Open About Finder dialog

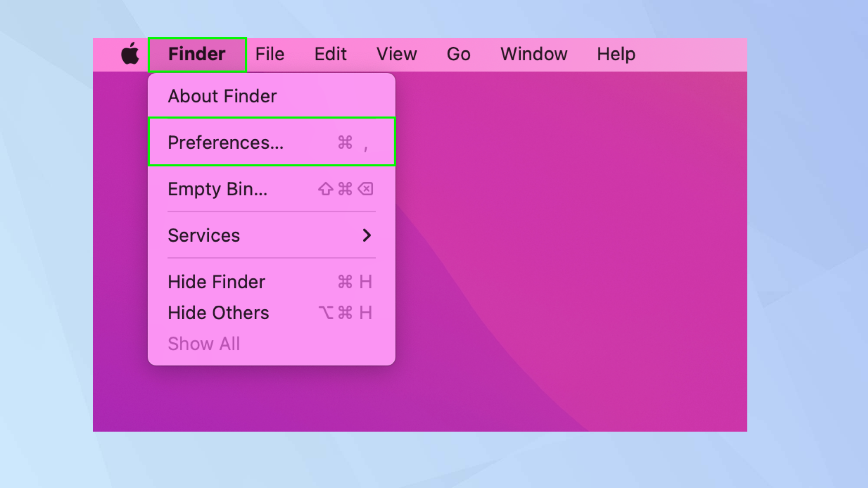pyautogui.click(x=222, y=96)
